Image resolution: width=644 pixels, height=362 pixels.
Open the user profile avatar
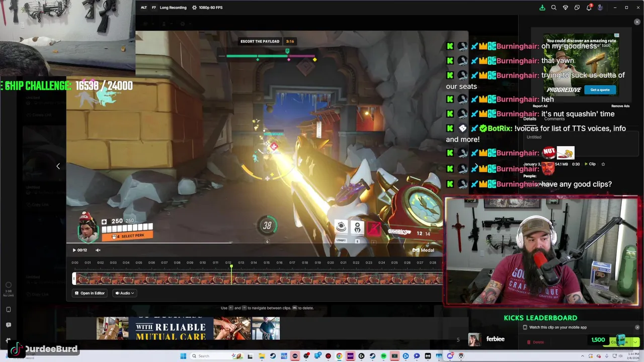pos(600,8)
